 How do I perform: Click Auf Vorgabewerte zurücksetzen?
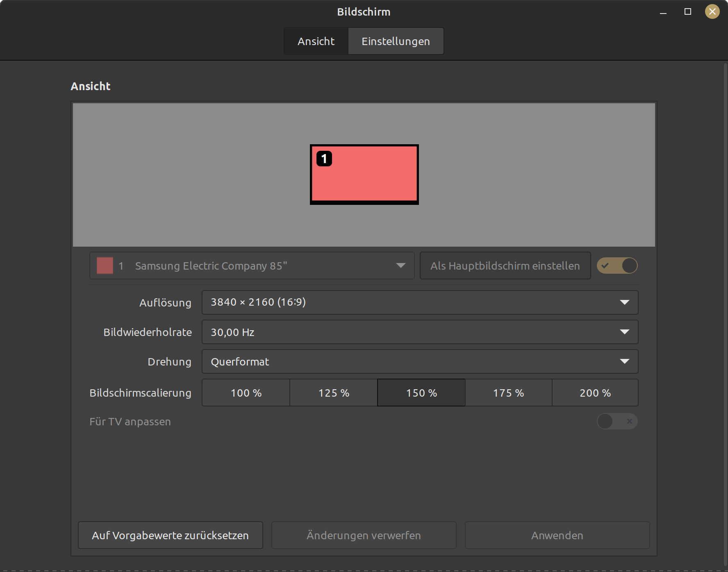171,535
